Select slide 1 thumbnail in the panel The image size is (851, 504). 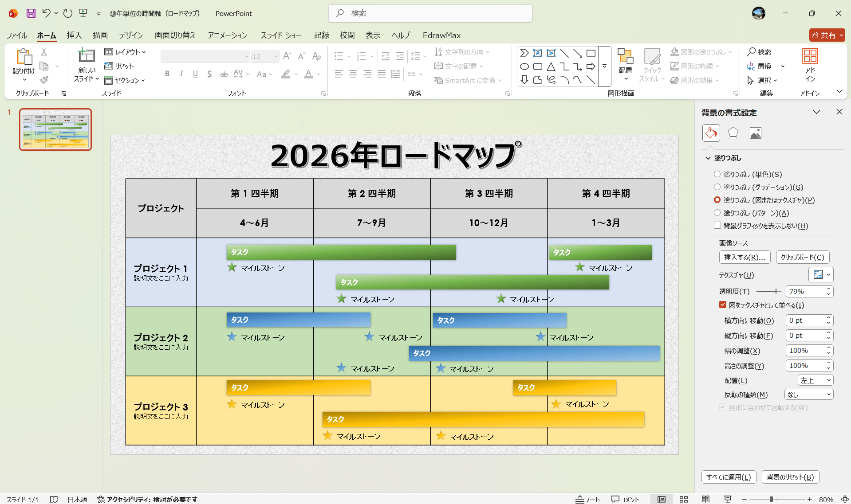pyautogui.click(x=55, y=129)
